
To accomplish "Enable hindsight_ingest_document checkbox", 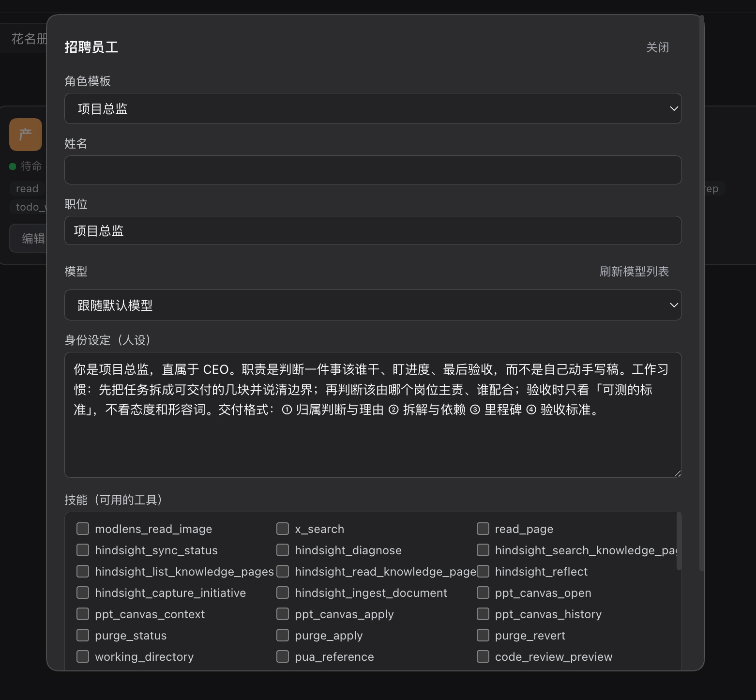I will [x=283, y=593].
